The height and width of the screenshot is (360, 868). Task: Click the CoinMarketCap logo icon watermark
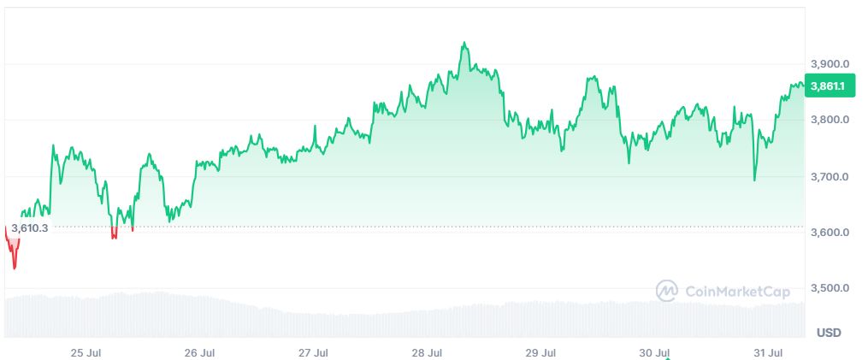coord(667,291)
